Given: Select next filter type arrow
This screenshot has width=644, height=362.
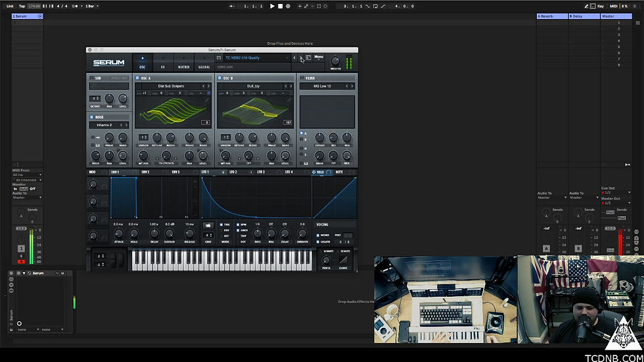Looking at the screenshot, I should (x=352, y=86).
